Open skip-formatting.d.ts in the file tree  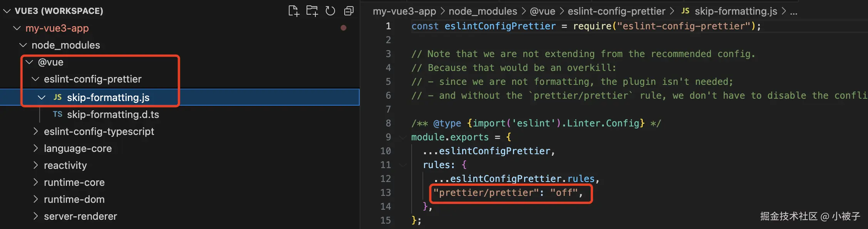click(112, 114)
